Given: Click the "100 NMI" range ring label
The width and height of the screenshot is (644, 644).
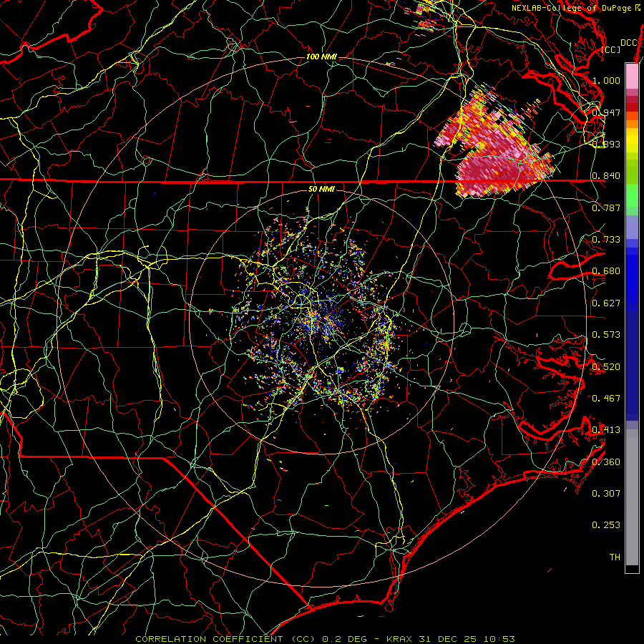Looking at the screenshot, I should (321, 57).
